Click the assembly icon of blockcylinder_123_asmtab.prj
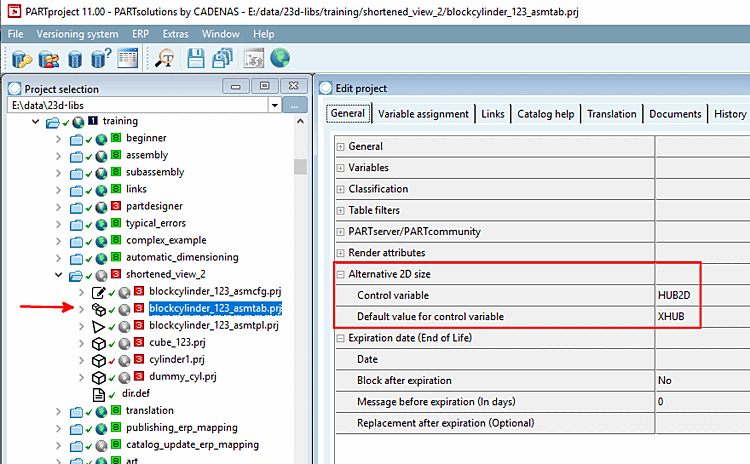 click(99, 309)
